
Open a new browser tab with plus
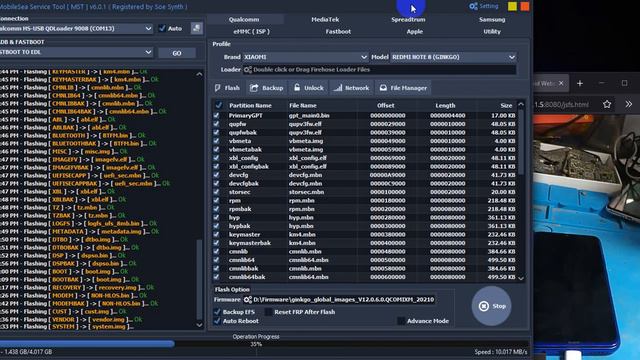(580, 83)
